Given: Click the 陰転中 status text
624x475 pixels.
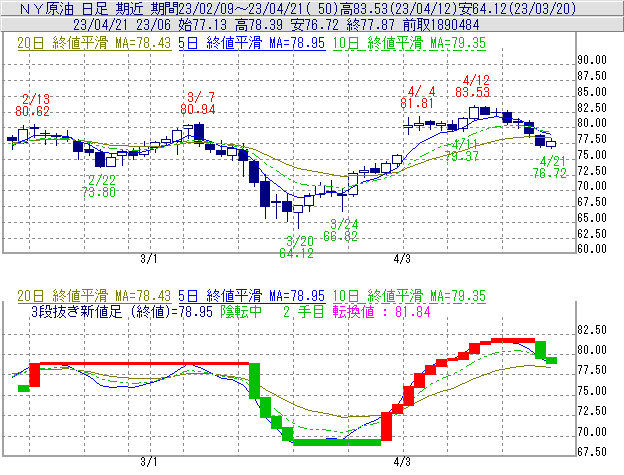Looking at the screenshot, I should tap(241, 311).
